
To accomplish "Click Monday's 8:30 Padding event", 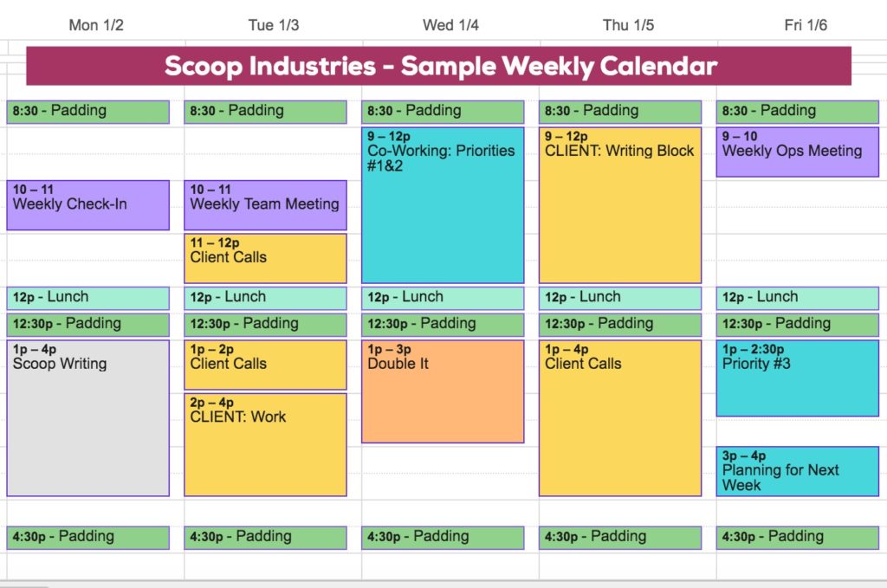I will 87,112.
